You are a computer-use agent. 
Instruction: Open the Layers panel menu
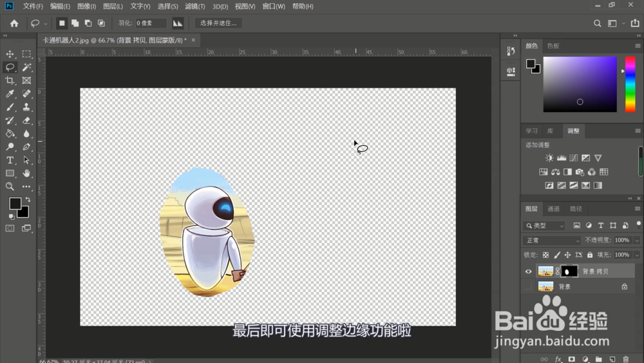(x=638, y=209)
